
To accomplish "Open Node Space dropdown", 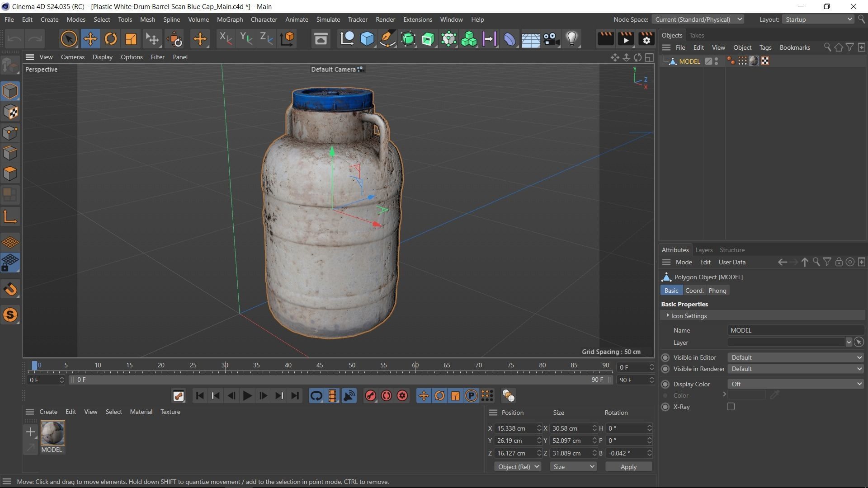I will [698, 19].
